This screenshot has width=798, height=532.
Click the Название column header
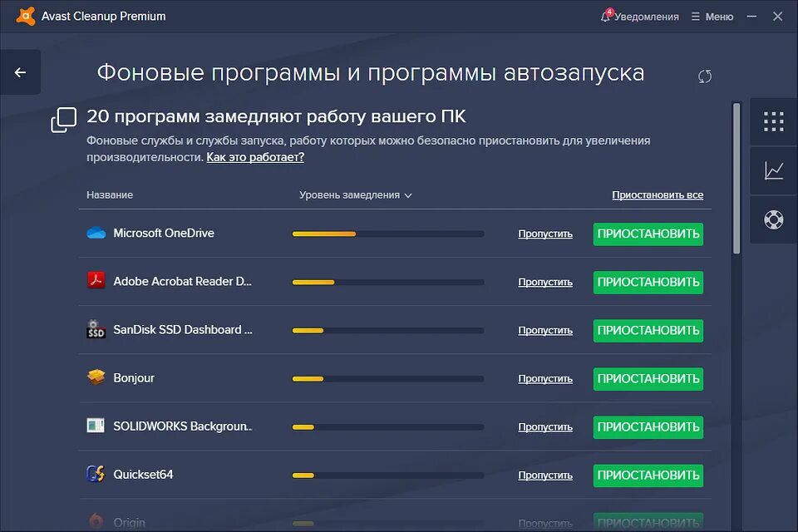pyautogui.click(x=110, y=195)
